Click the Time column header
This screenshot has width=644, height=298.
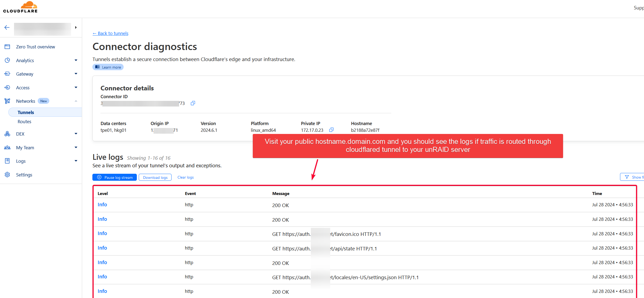coord(597,193)
